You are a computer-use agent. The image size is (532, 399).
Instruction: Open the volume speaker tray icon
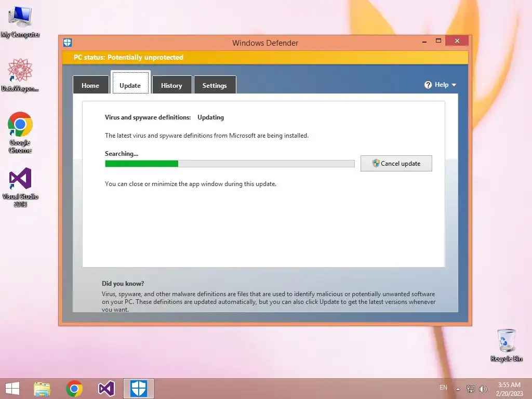483,389
